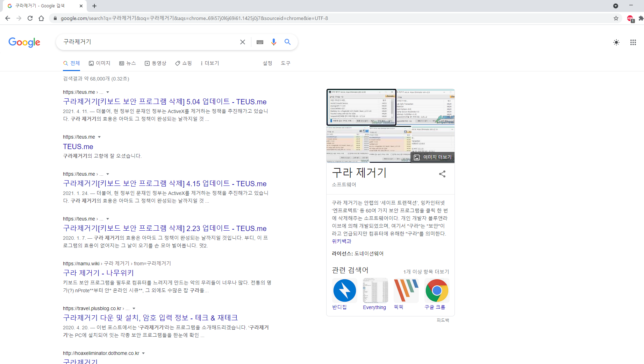
Task: Open the 2.23 업데이트 TEUS.me result
Action: tap(165, 229)
